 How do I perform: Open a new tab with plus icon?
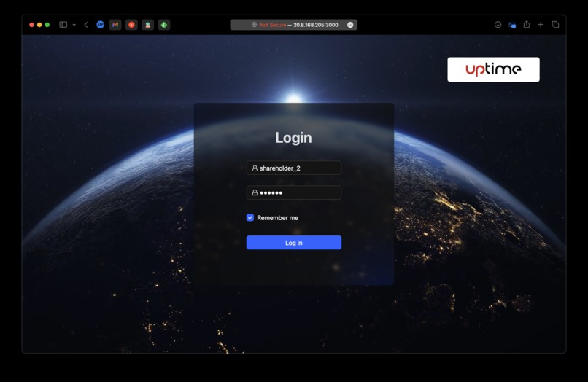(541, 24)
